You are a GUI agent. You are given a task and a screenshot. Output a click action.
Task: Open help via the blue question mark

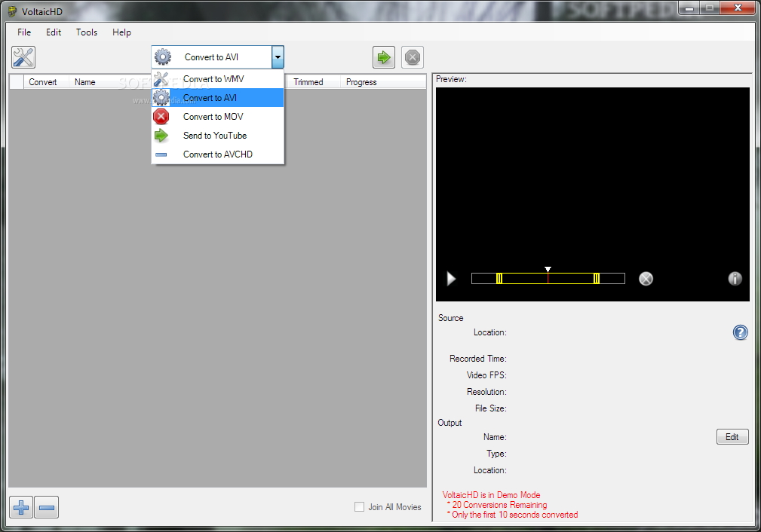coord(740,332)
